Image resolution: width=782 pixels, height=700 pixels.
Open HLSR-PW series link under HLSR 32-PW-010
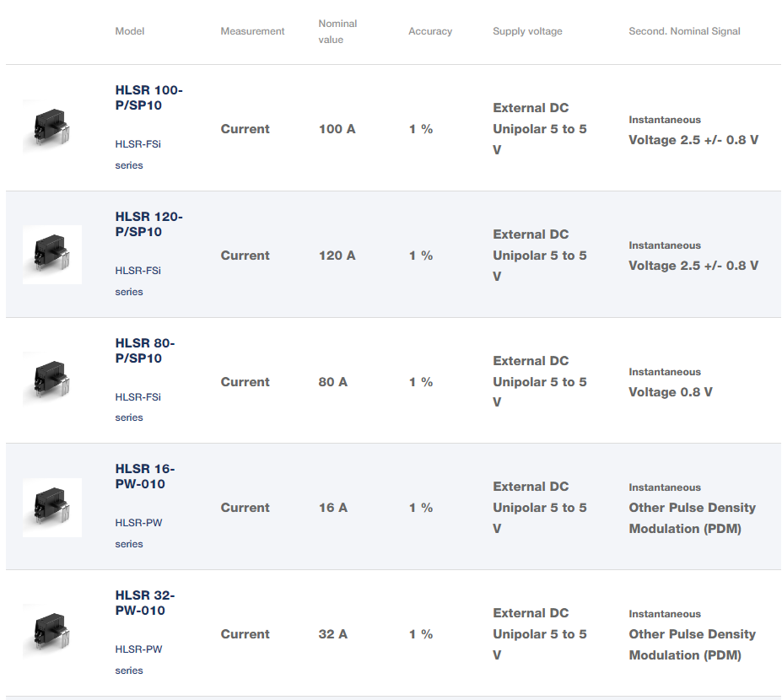(x=138, y=660)
